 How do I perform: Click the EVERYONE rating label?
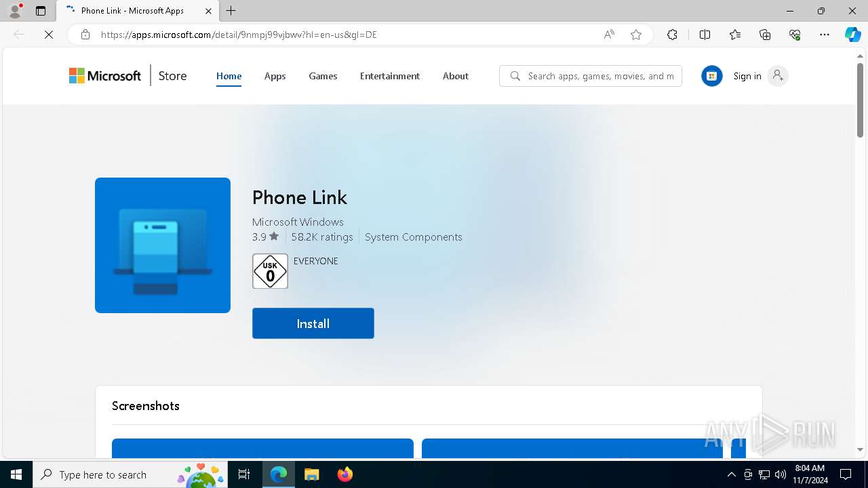pos(316,261)
